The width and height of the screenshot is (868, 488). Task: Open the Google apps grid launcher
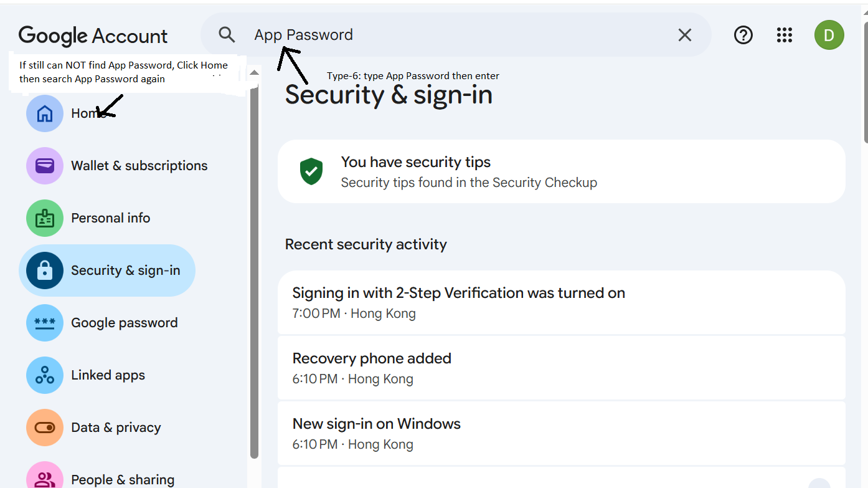(x=785, y=35)
